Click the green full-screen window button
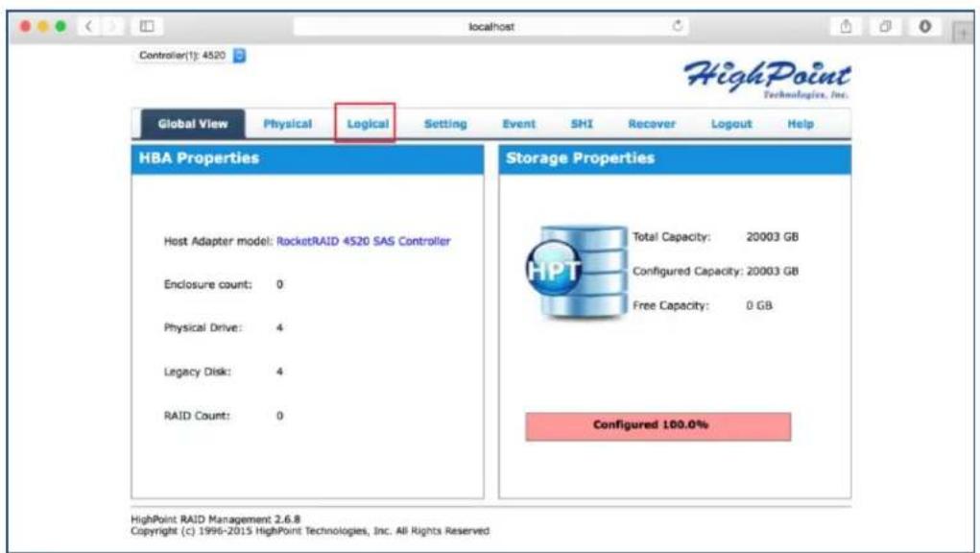 (60, 26)
